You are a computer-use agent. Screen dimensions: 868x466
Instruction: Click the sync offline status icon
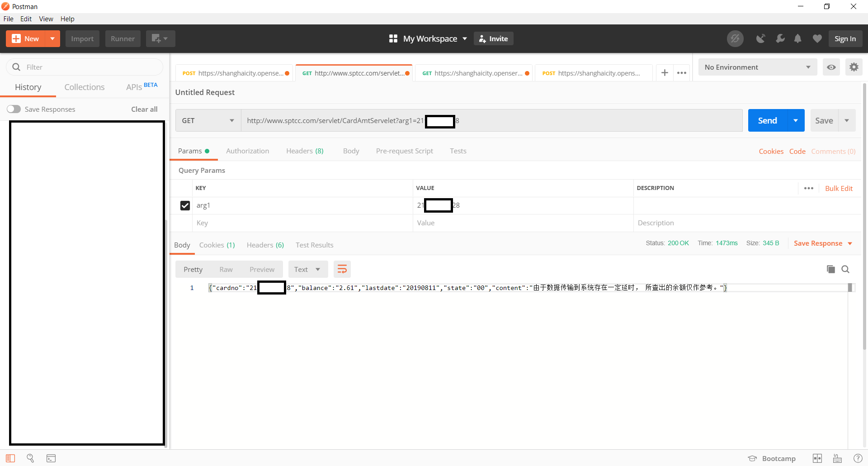tap(735, 39)
